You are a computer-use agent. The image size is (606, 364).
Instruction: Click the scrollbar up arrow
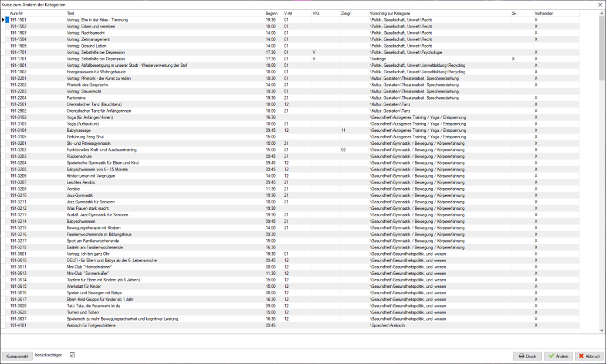click(x=602, y=13)
